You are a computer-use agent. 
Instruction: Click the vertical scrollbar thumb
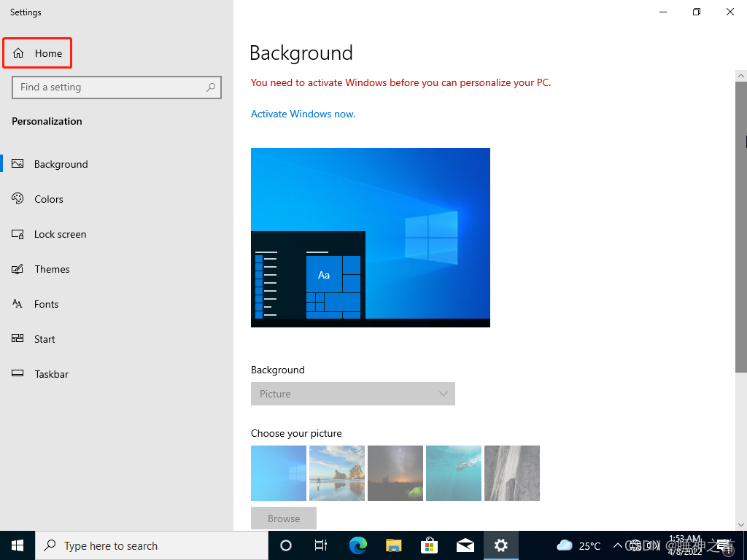click(741, 227)
